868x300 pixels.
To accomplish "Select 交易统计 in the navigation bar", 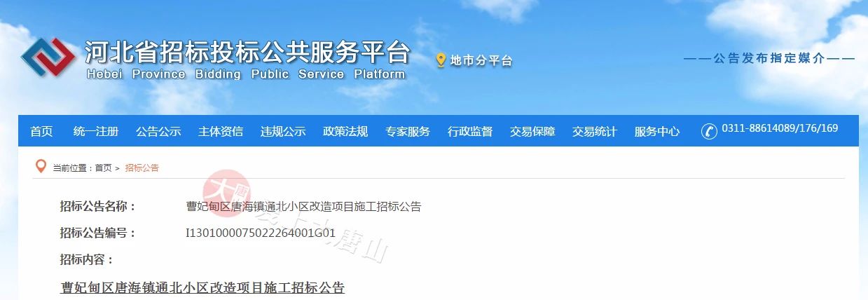I will pos(595,131).
